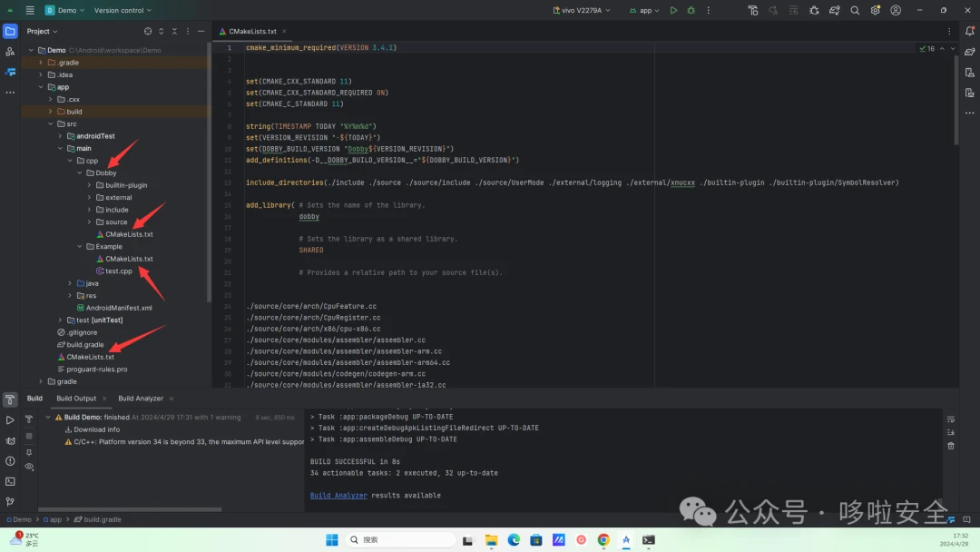Open the Build Analyzer results link
This screenshot has height=552, width=980.
(338, 495)
